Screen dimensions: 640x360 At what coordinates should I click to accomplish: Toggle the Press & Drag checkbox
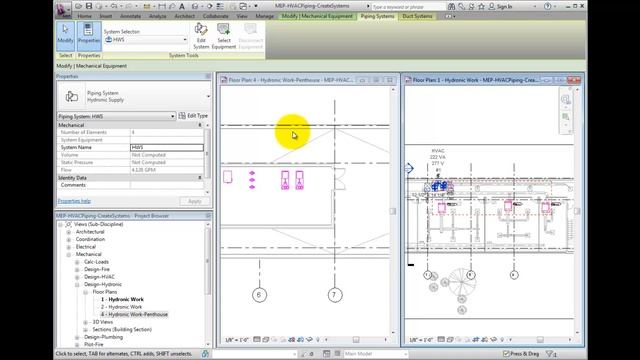click(506, 353)
